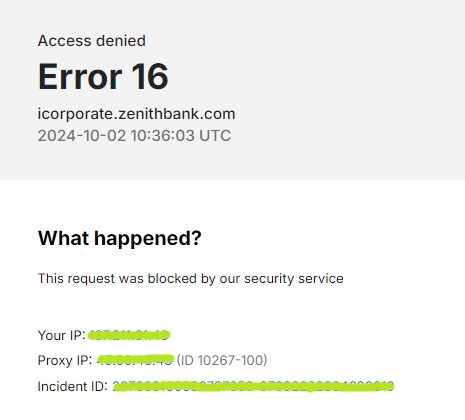
Task: Click the "Your IP:" label
Action: [62, 335]
